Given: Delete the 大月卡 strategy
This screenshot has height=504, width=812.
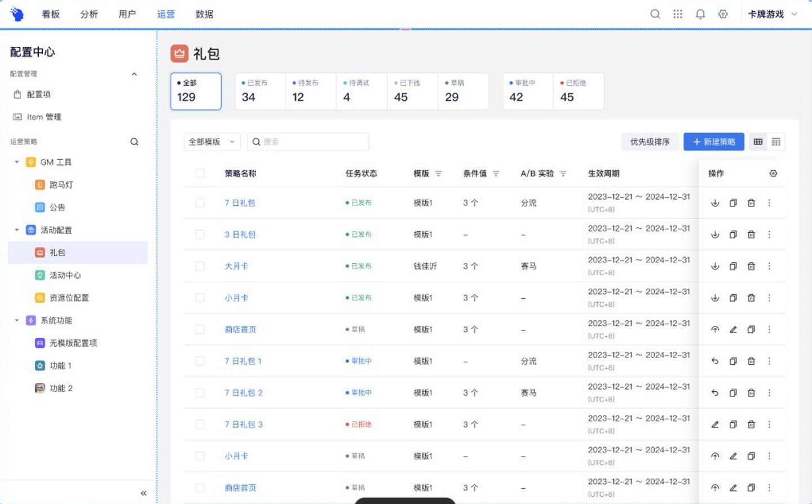Looking at the screenshot, I should pos(751,266).
